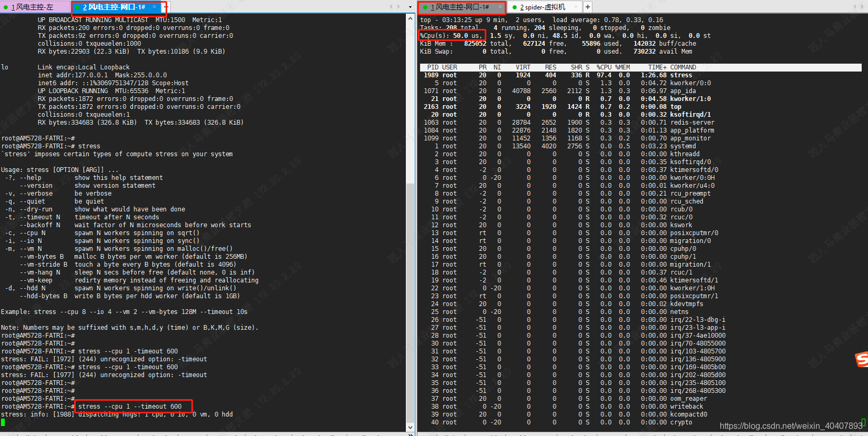This screenshot has width=868, height=436.
Task: Click the 'Example: stress --cpu 8' line
Action: (x=124, y=312)
